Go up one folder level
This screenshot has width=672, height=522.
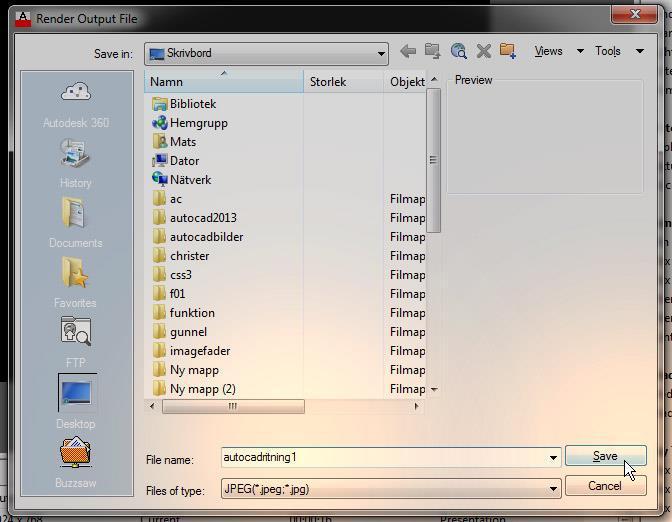(x=432, y=51)
